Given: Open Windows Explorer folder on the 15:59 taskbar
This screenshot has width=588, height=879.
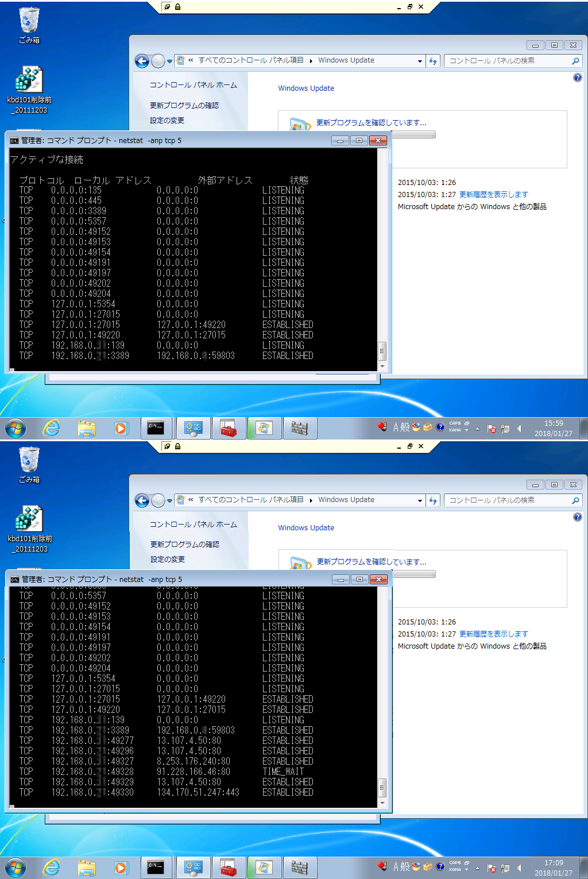Looking at the screenshot, I should click(87, 429).
